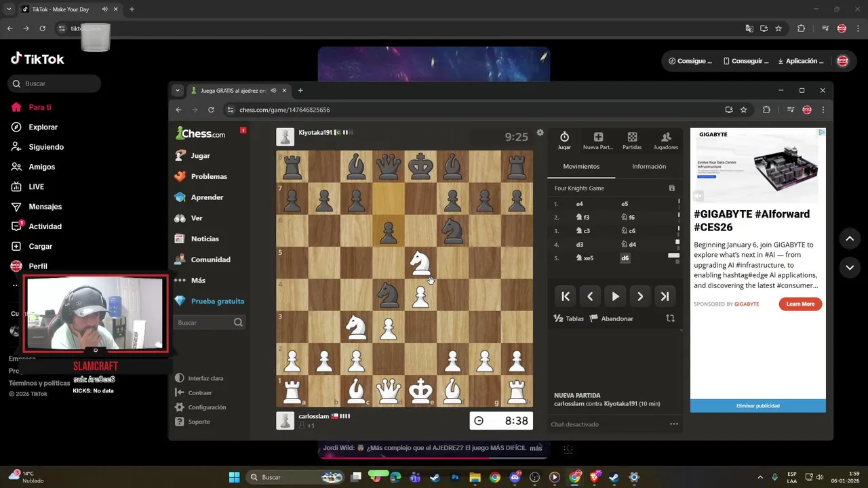Switch to the Información tab
The height and width of the screenshot is (488, 868).
(x=649, y=167)
